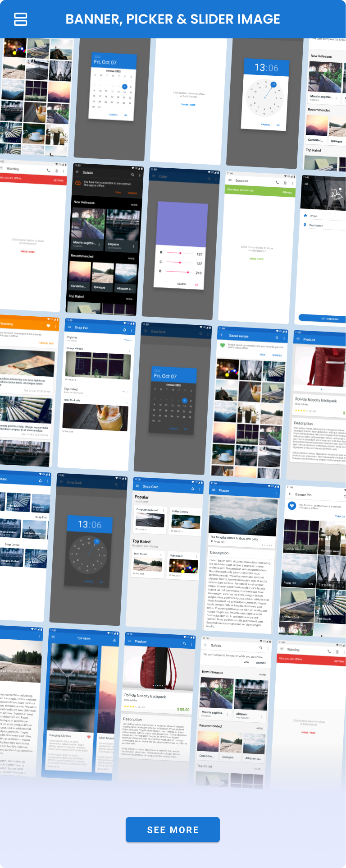Open hamburger menu in Snap Full screen

[69, 327]
